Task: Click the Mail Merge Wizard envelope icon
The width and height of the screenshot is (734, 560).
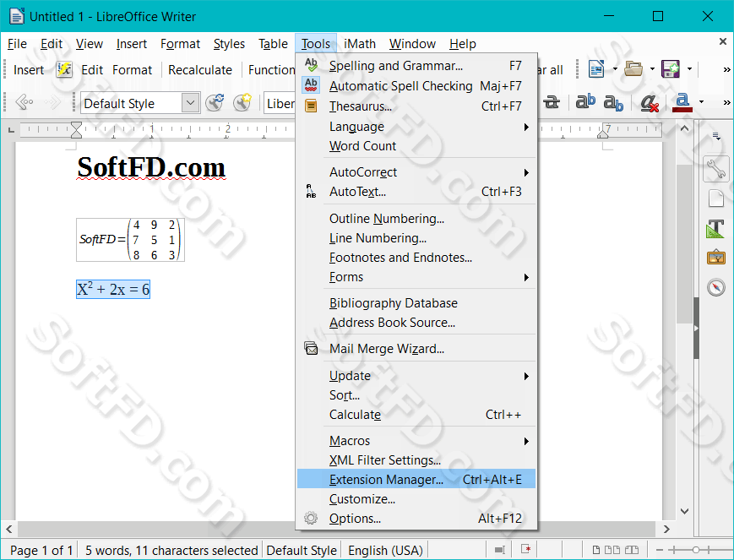Action: [x=311, y=348]
